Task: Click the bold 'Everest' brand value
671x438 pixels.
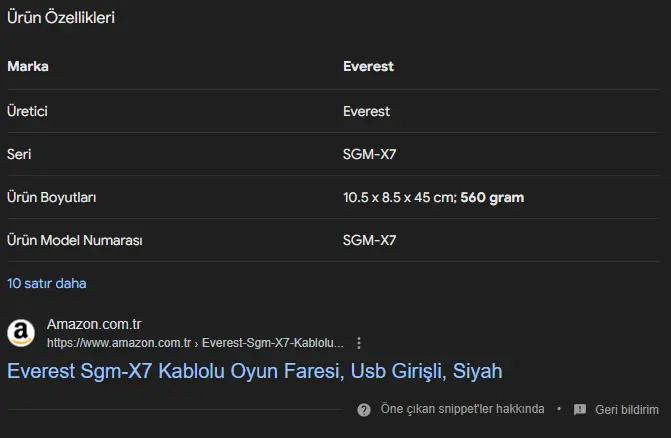Action: [x=368, y=66]
